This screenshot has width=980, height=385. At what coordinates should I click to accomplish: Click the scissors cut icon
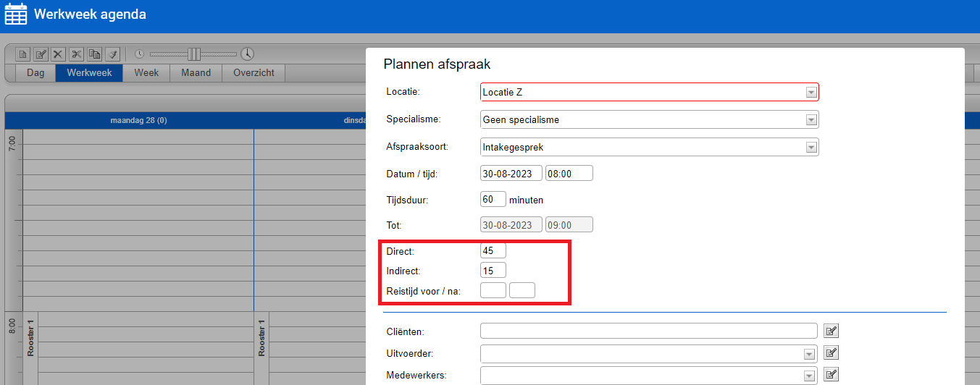tap(77, 54)
